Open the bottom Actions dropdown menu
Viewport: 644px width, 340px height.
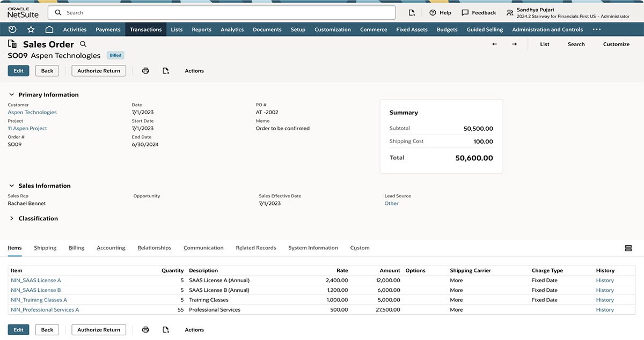coord(194,330)
